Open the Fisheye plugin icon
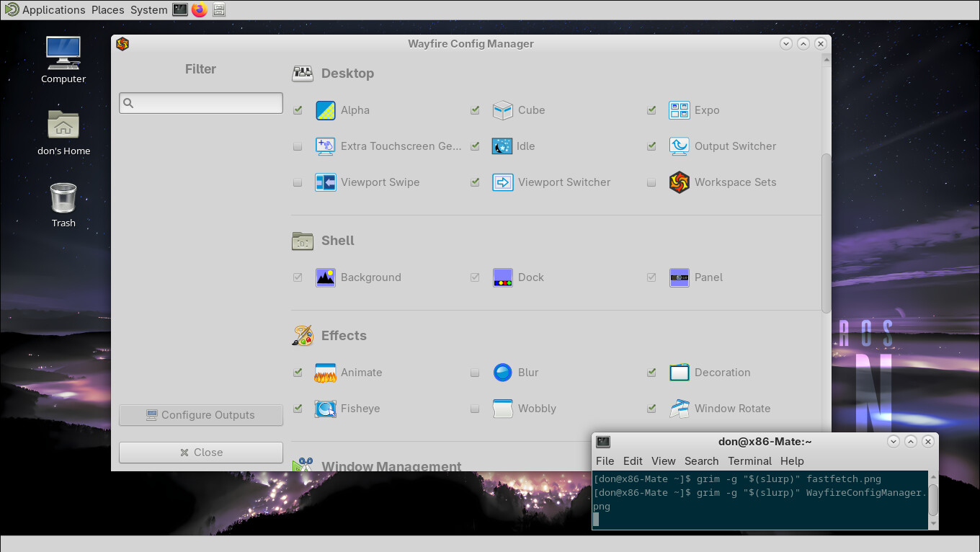Screen dimensions: 980x552 326,409
